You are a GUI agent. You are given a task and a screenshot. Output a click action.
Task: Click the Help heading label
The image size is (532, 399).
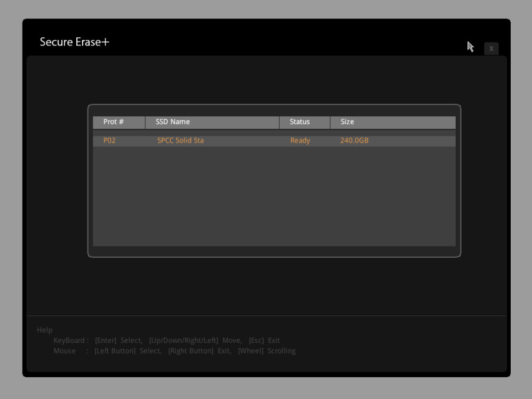click(44, 330)
